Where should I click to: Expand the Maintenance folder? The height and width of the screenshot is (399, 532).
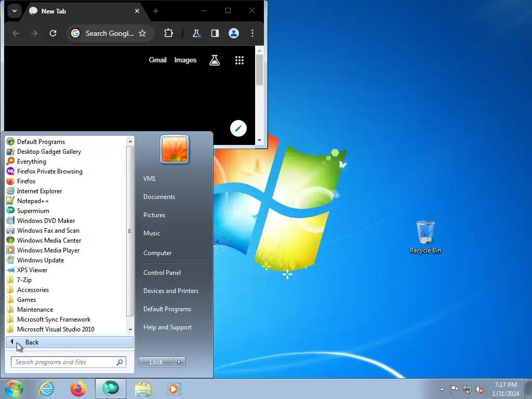66,310
